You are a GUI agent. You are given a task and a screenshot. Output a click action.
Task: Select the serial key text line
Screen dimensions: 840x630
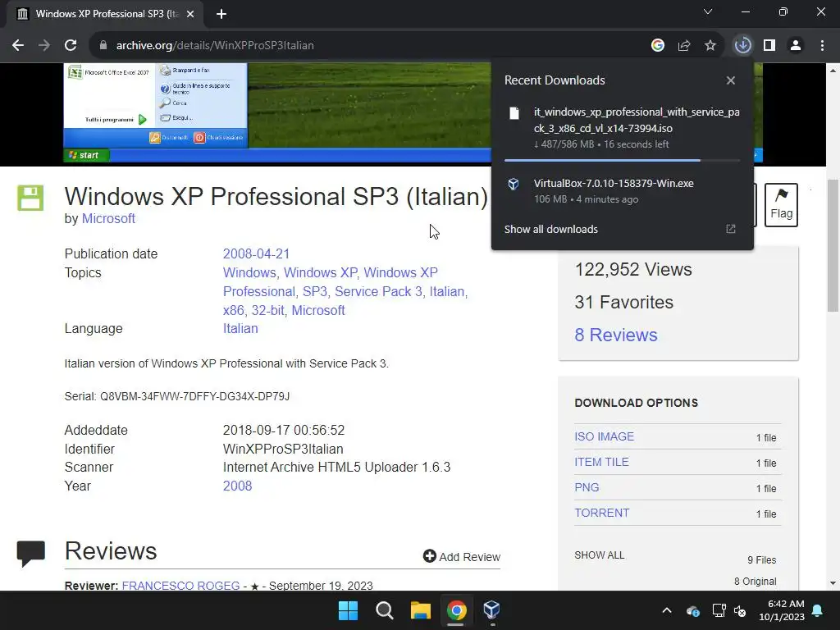[177, 396]
